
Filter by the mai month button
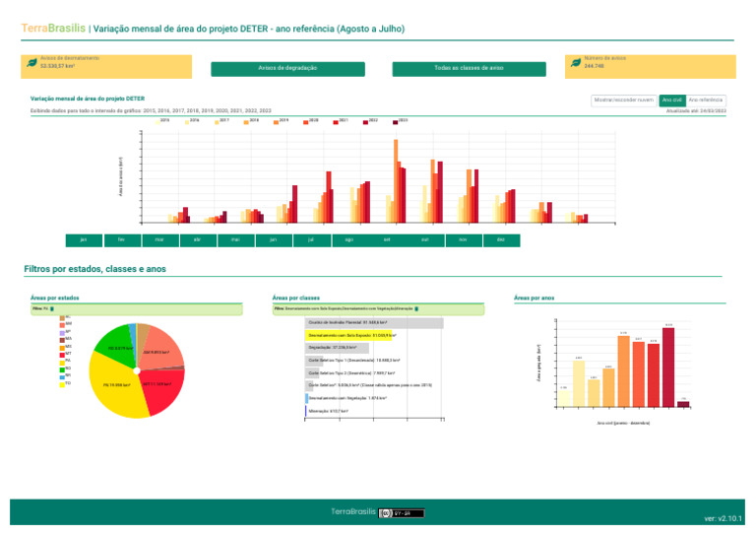click(x=236, y=240)
